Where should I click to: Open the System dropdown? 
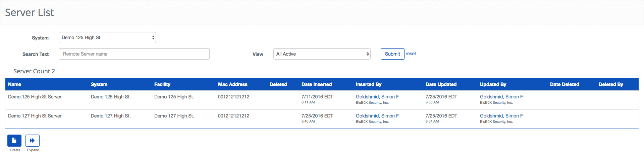(107, 37)
